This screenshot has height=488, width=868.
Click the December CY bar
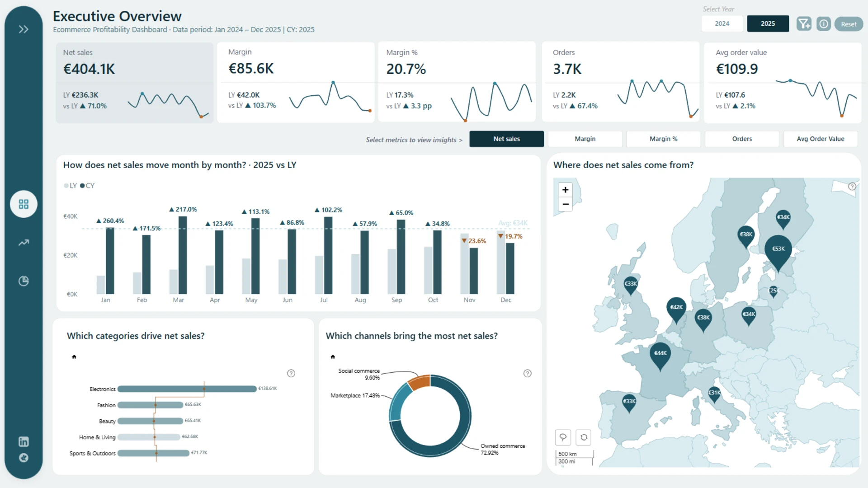(510, 269)
